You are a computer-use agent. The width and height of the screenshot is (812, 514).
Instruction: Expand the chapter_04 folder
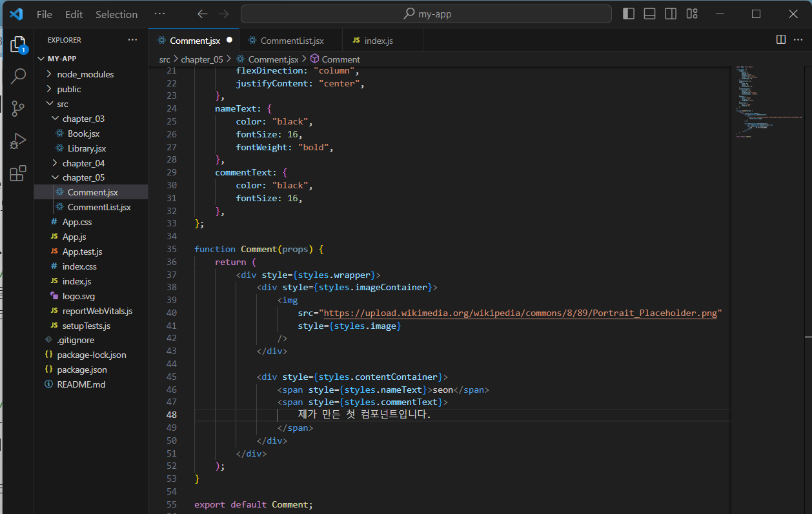click(x=83, y=163)
